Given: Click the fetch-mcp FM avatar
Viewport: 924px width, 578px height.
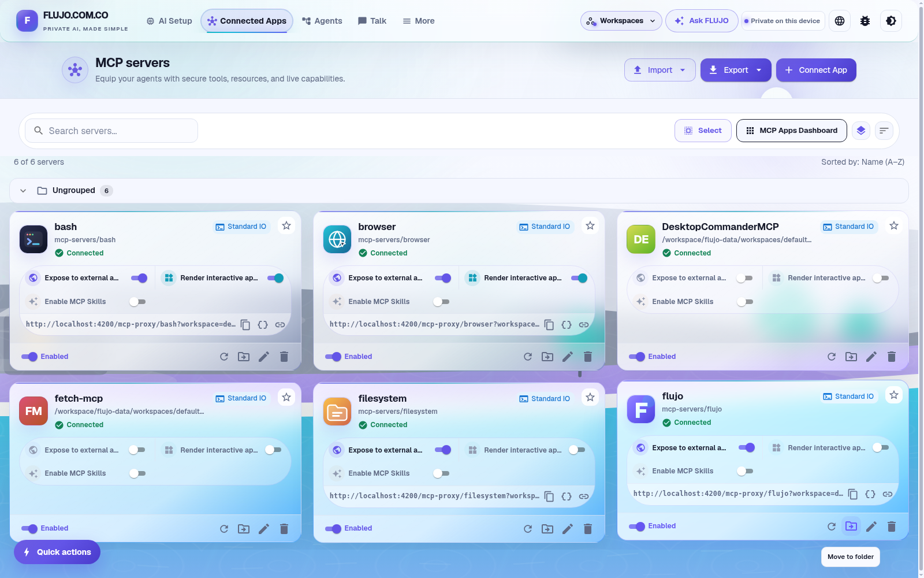Looking at the screenshot, I should pyautogui.click(x=33, y=411).
